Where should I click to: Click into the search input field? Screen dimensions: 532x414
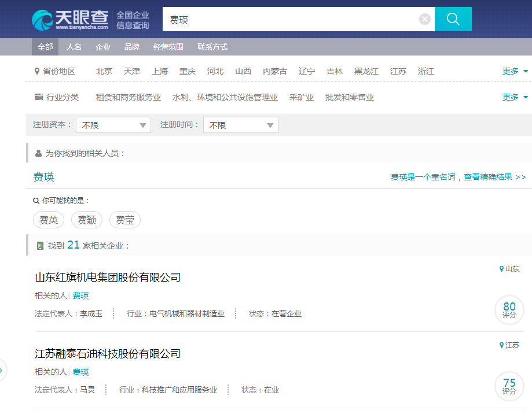289,20
